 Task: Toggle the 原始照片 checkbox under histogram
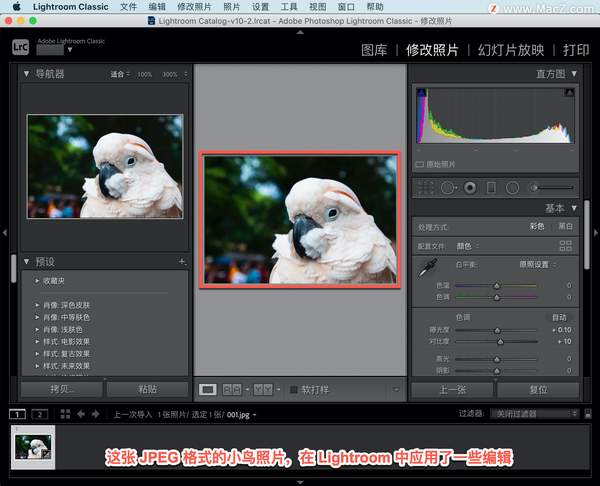point(421,164)
